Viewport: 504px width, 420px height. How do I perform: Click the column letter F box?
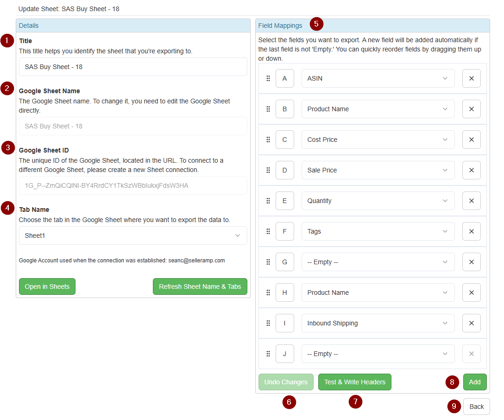point(285,231)
